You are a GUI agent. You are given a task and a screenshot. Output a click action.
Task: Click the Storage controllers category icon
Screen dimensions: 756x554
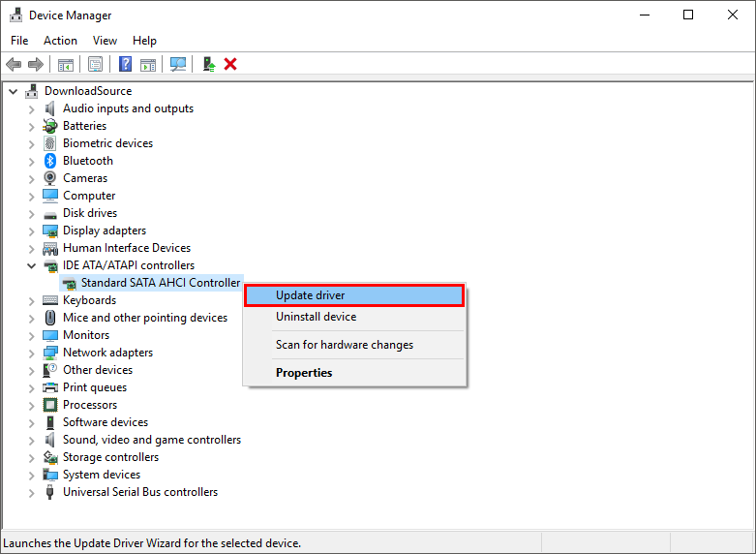point(50,457)
